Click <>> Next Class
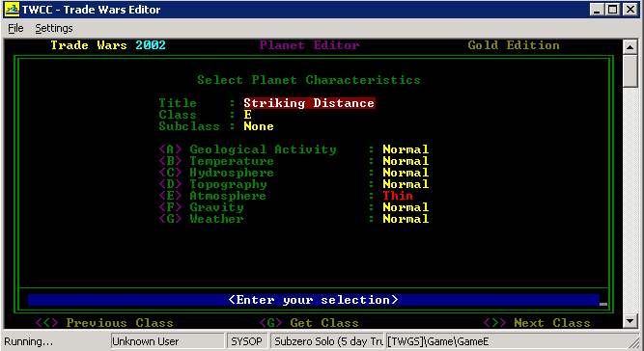The image size is (644, 351). (x=537, y=323)
